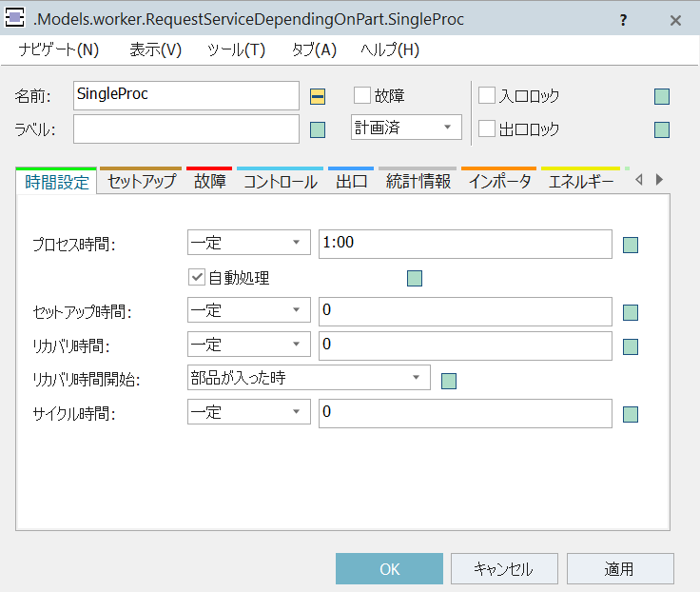This screenshot has height=592, width=700.
Task: Switch to the インポータ tab
Action: (x=499, y=182)
